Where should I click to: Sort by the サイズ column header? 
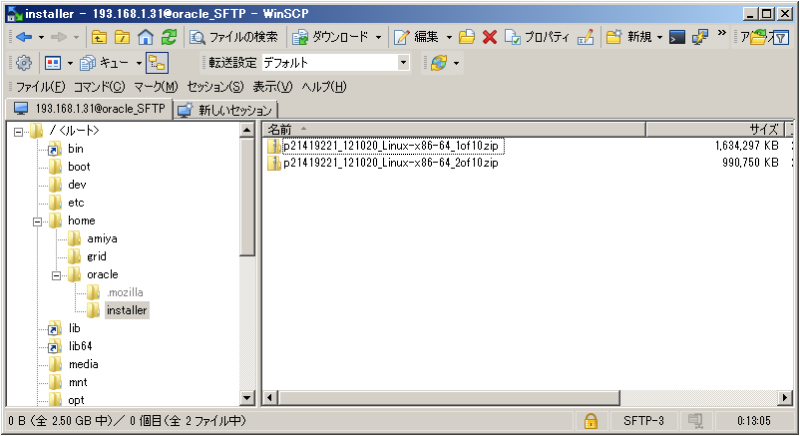pos(715,130)
